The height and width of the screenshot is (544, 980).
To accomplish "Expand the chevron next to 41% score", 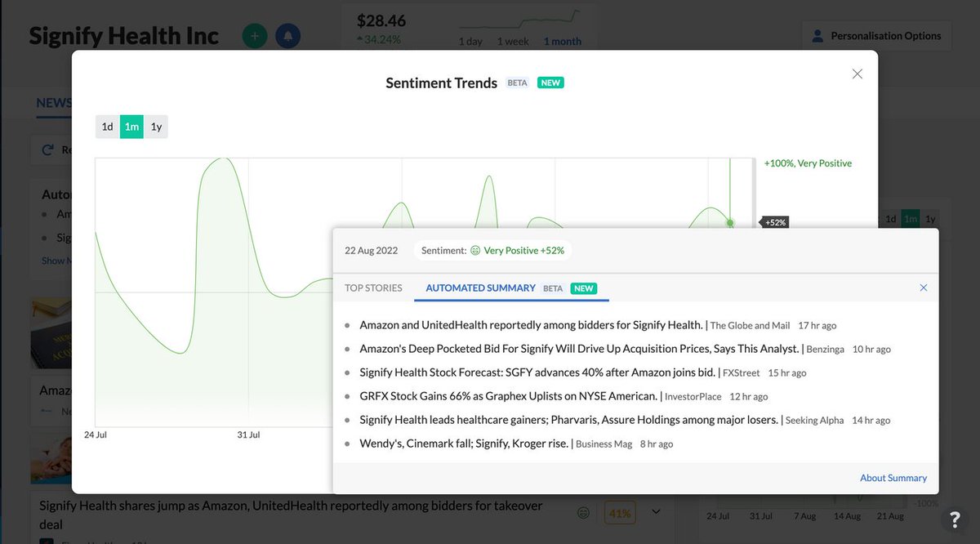I will click(656, 512).
